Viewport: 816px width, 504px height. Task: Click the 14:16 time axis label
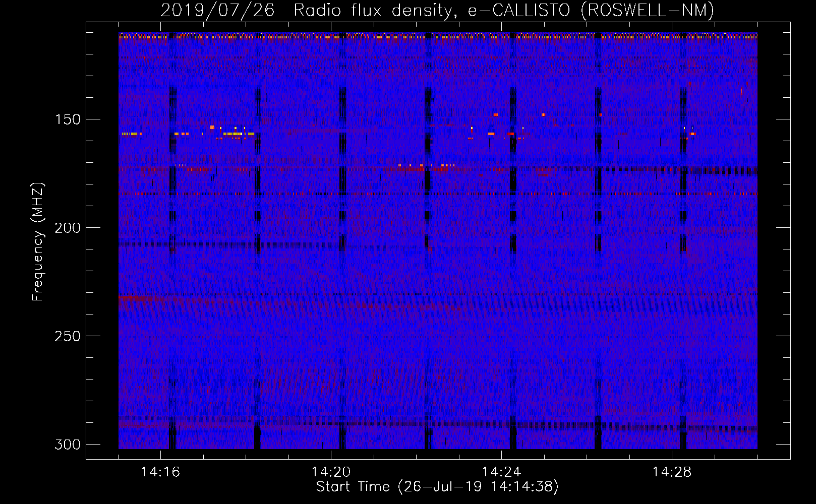(x=160, y=472)
